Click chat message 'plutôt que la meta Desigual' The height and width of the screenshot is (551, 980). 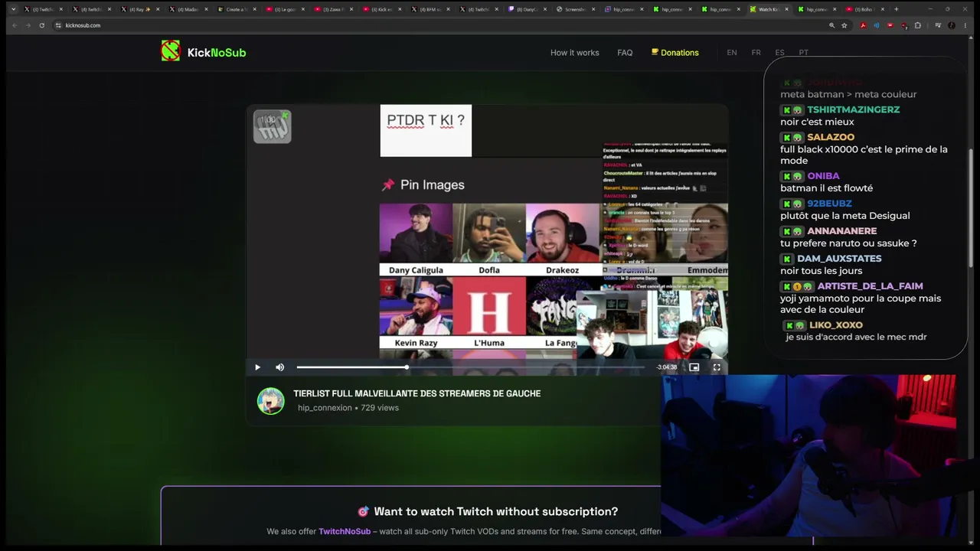tap(845, 216)
